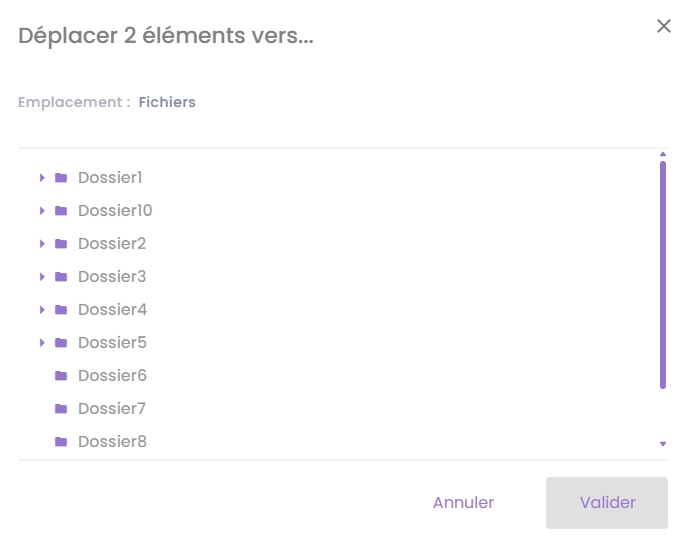Expand the Dossier5 tree node
The image size is (683, 545).
pos(42,343)
